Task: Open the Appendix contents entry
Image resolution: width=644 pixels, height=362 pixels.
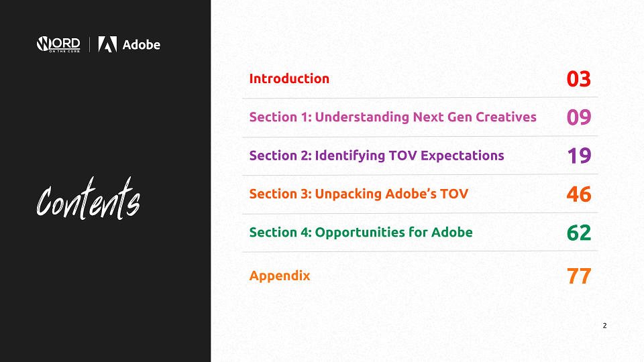Action: click(280, 276)
